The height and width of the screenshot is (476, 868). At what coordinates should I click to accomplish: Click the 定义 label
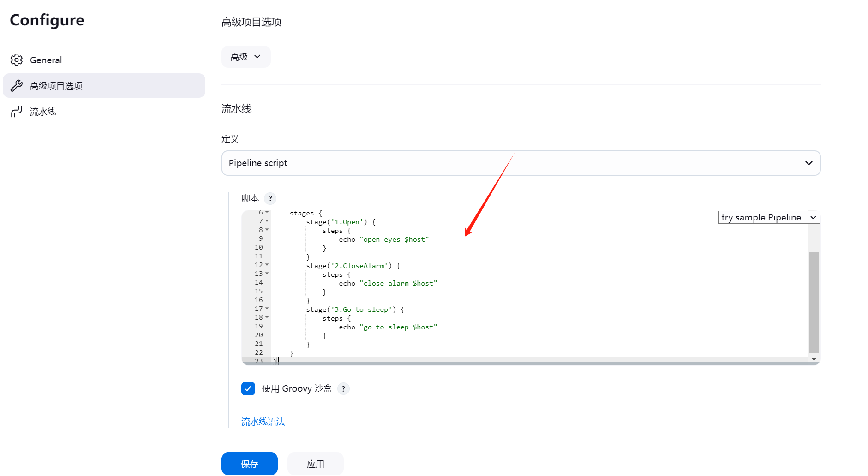point(230,139)
